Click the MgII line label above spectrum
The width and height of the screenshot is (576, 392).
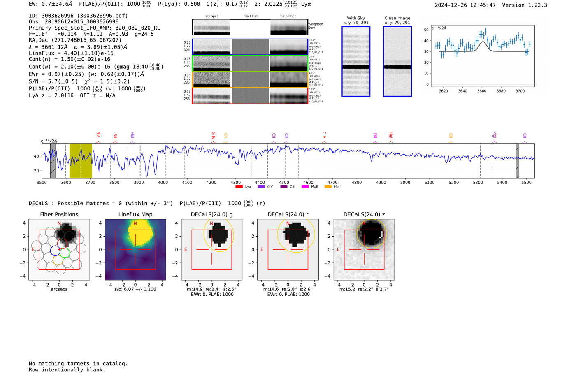click(x=495, y=137)
